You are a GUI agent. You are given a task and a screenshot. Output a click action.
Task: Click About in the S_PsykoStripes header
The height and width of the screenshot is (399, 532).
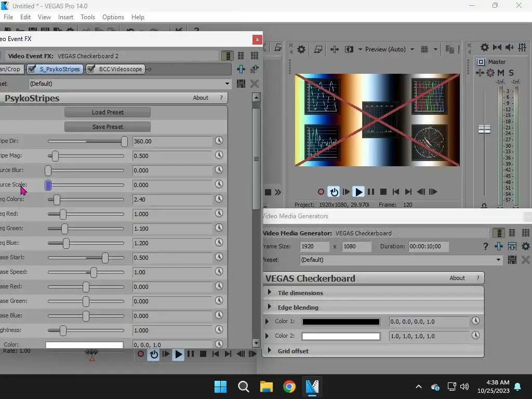click(x=201, y=98)
